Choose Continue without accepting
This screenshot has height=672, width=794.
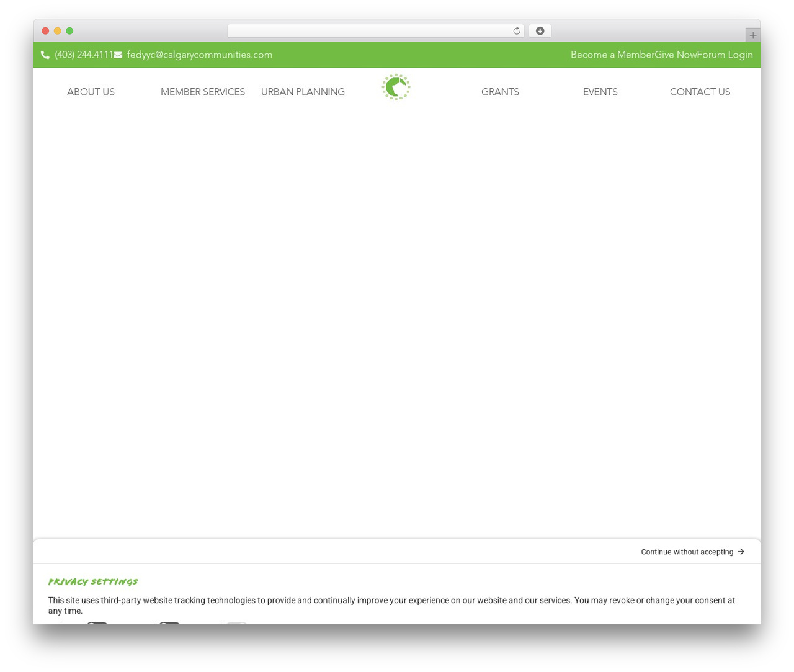coord(692,552)
